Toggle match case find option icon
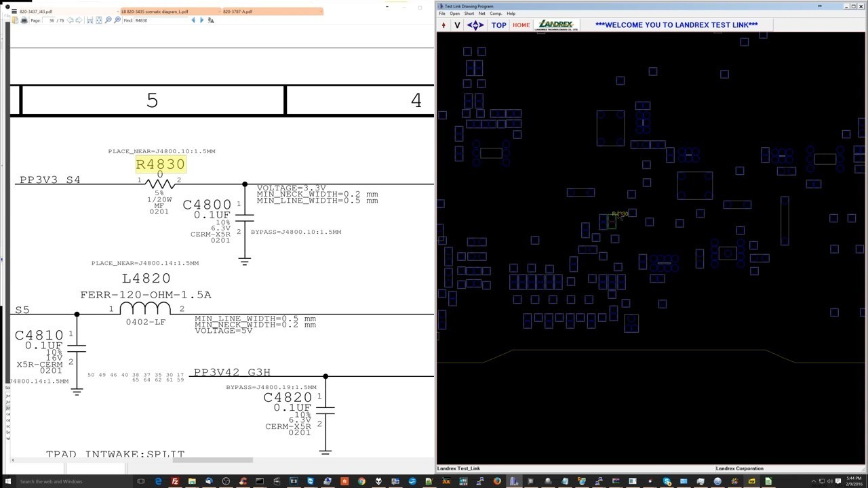Screen dimensions: 868x488 click(211, 20)
